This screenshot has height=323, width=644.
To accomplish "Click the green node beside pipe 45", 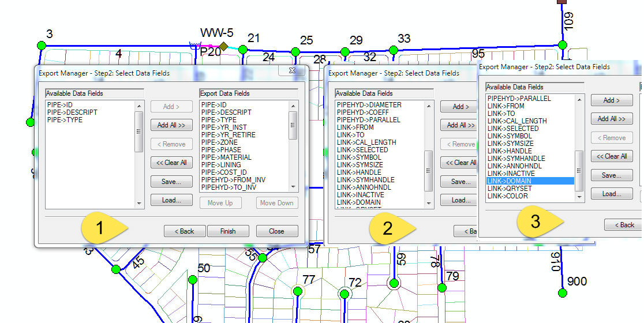I will [116, 269].
